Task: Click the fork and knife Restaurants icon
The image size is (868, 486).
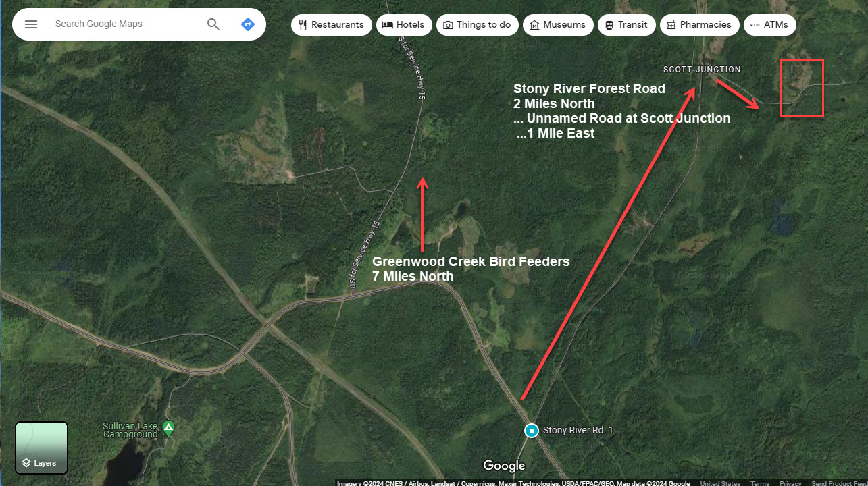Action: click(x=303, y=25)
